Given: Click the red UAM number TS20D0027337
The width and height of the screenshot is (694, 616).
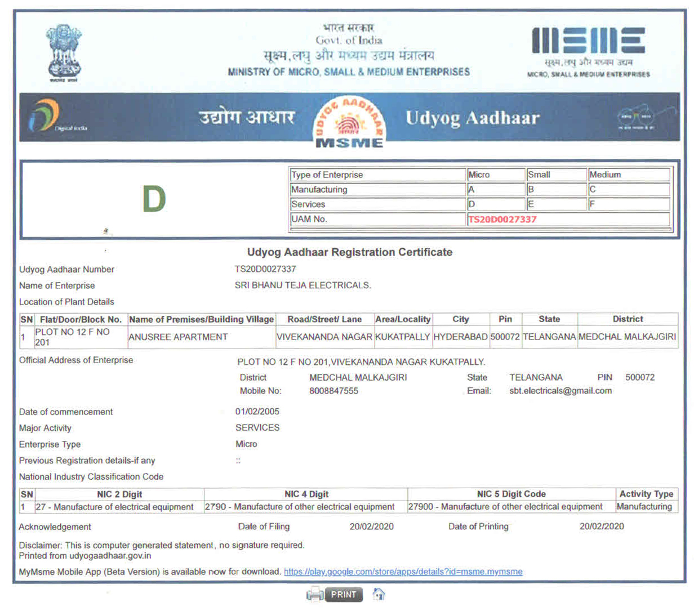Looking at the screenshot, I should [502, 220].
